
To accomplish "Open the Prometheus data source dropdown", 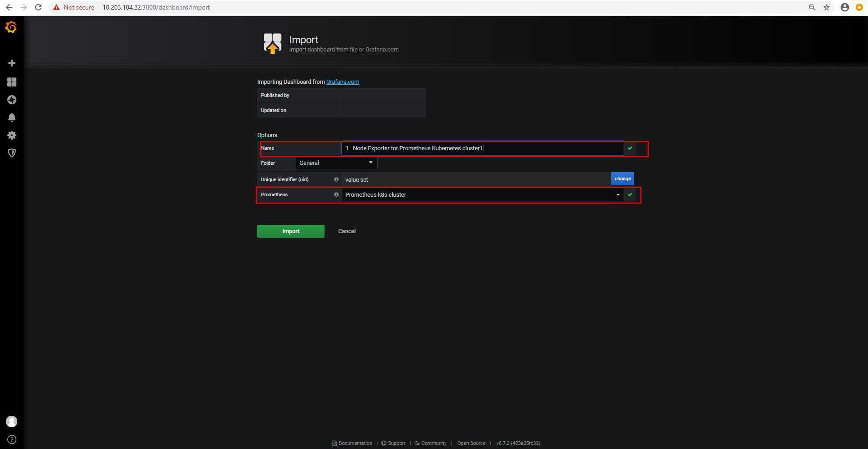I will pos(482,194).
